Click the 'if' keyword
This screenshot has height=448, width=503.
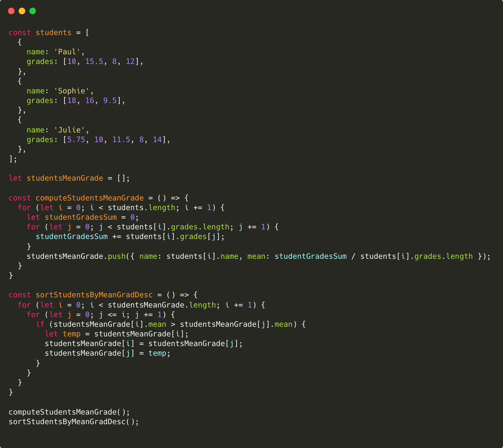(40, 324)
